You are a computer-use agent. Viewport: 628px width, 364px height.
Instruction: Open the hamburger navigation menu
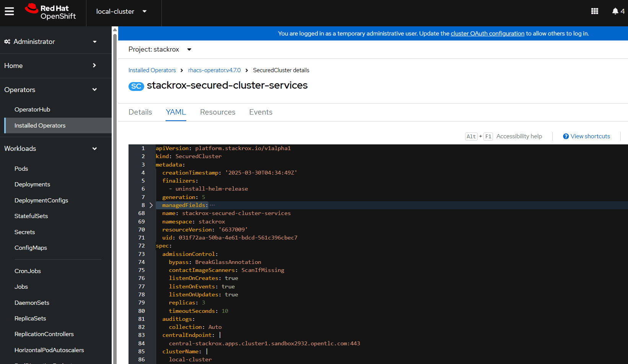pyautogui.click(x=9, y=11)
